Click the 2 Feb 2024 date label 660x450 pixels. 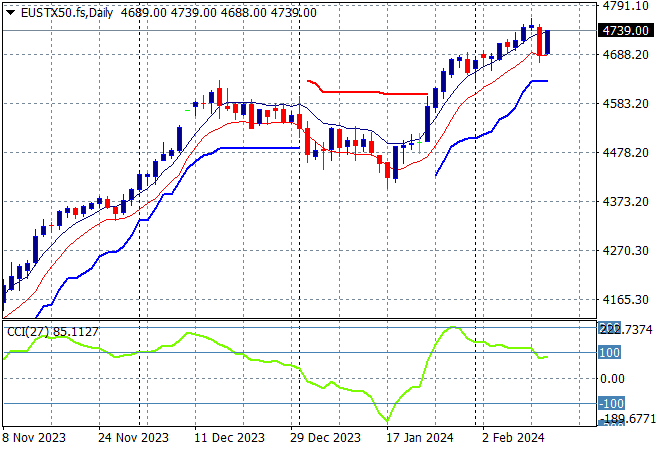point(513,437)
